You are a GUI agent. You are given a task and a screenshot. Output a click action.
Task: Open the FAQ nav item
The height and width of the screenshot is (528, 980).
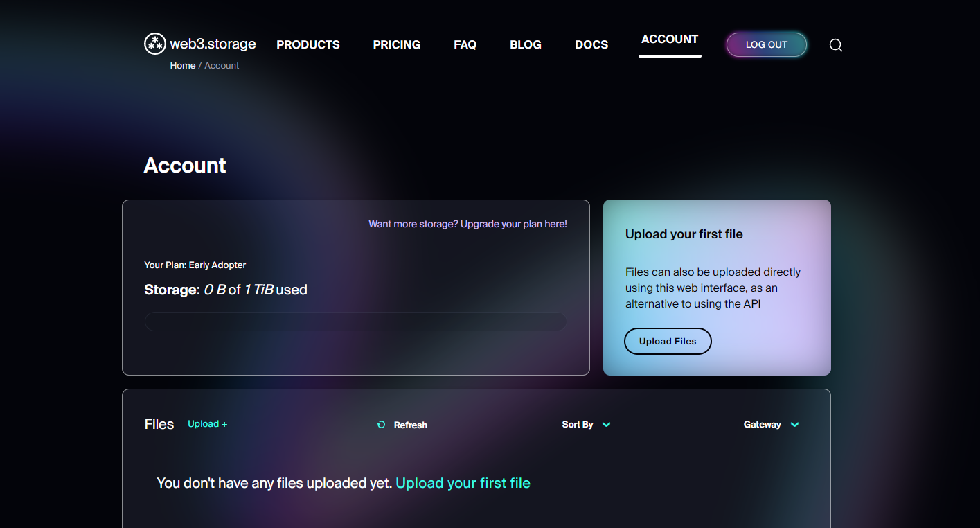coord(465,44)
